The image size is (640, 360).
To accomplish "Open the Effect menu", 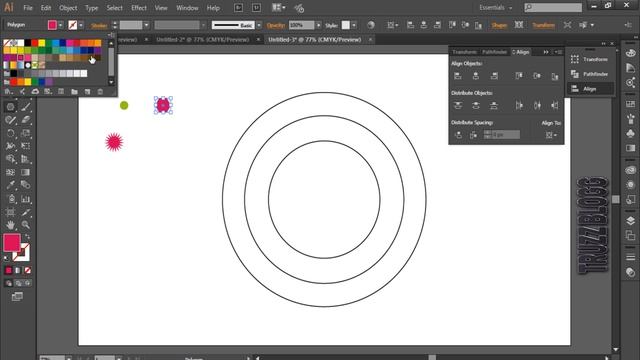I will [x=139, y=8].
